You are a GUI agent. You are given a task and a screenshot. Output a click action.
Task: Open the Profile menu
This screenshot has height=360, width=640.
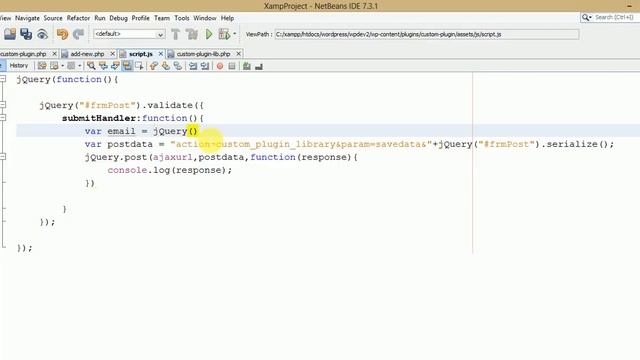[x=140, y=18]
